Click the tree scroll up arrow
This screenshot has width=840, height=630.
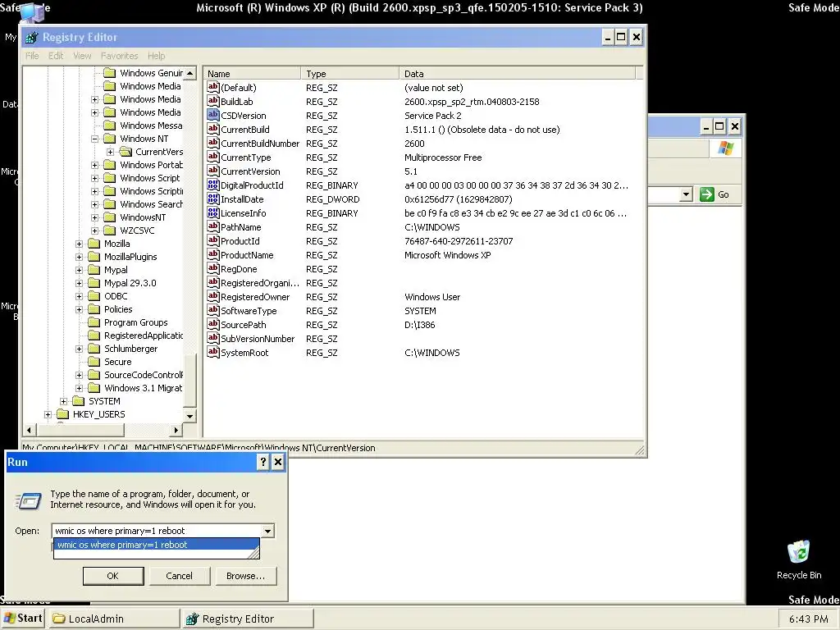(189, 73)
